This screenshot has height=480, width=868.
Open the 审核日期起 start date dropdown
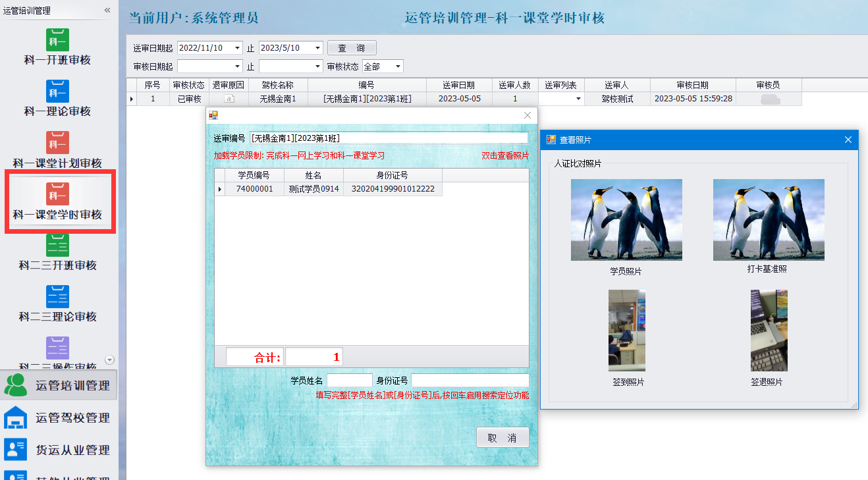(237, 67)
